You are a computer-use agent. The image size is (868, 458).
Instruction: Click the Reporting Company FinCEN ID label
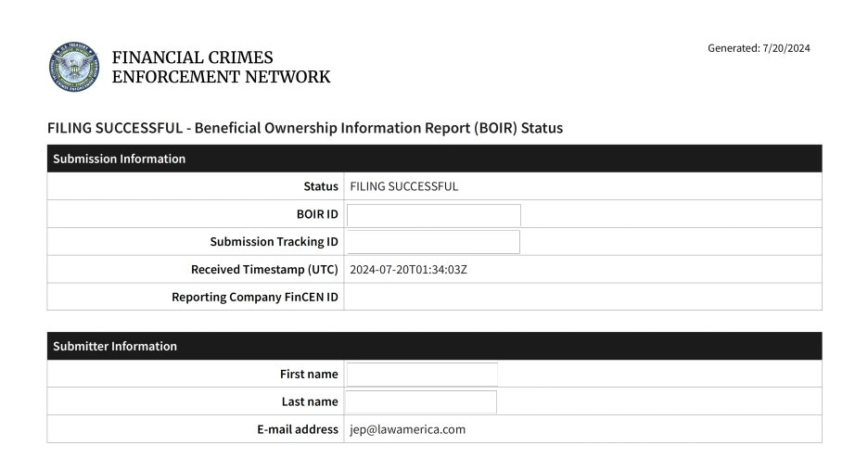pos(255,297)
